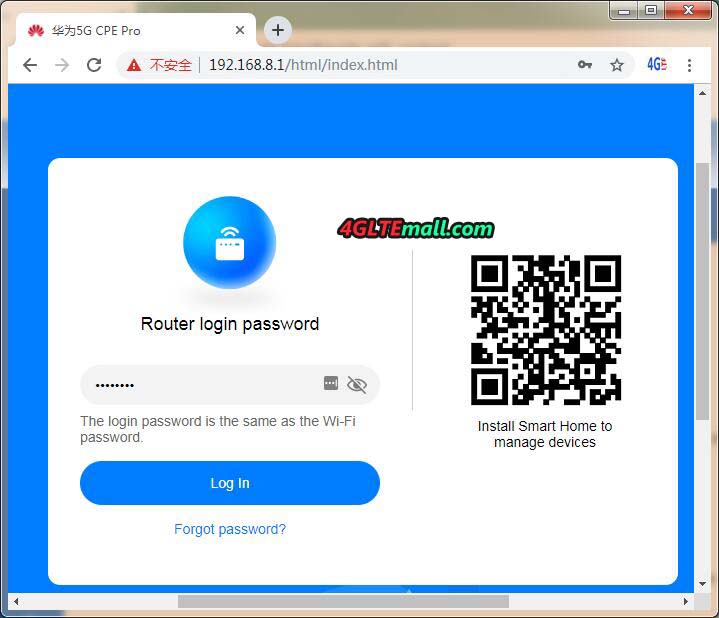Click the router login password field
This screenshot has height=618, width=719.
click(x=200, y=384)
